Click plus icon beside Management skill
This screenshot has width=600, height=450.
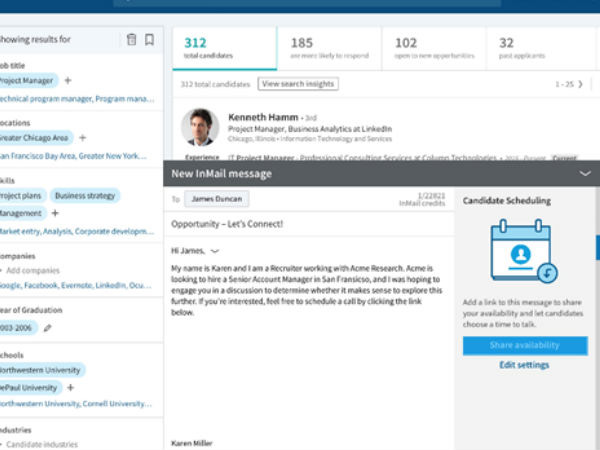(x=55, y=213)
